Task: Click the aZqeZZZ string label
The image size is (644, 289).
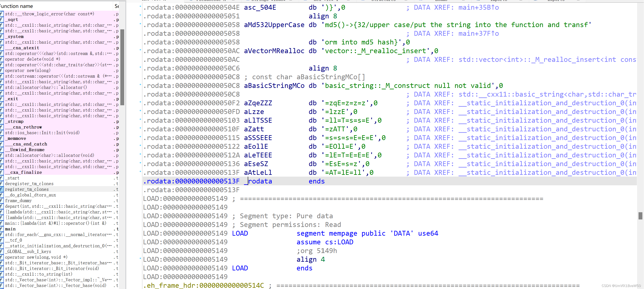Action: pyautogui.click(x=258, y=103)
